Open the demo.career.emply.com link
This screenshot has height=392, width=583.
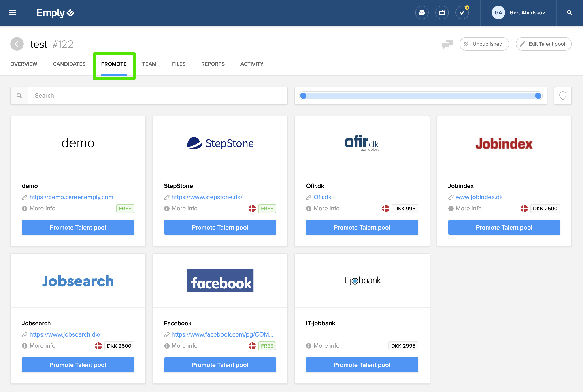(x=71, y=197)
